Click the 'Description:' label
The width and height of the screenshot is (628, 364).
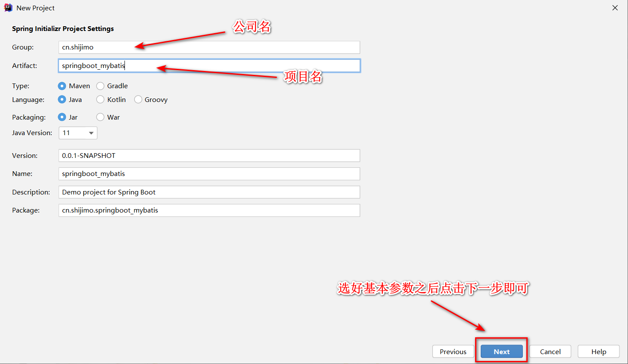[x=31, y=192]
